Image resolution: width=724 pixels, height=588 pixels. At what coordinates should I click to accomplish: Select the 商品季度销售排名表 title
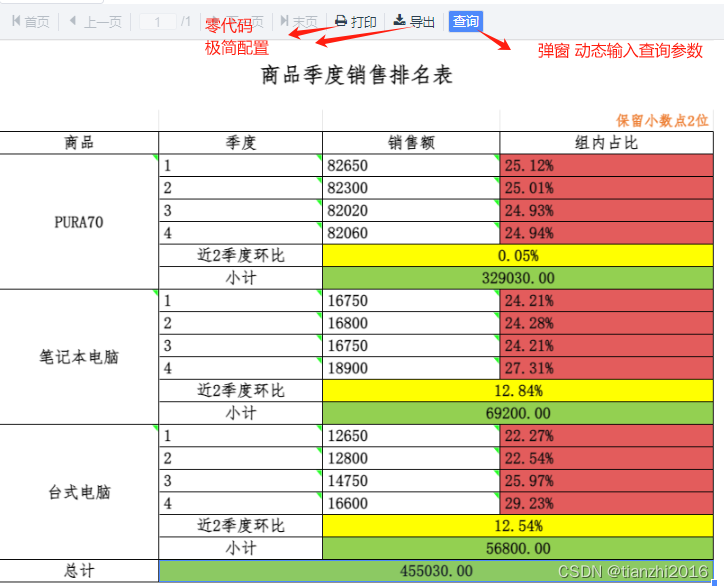coord(357,75)
